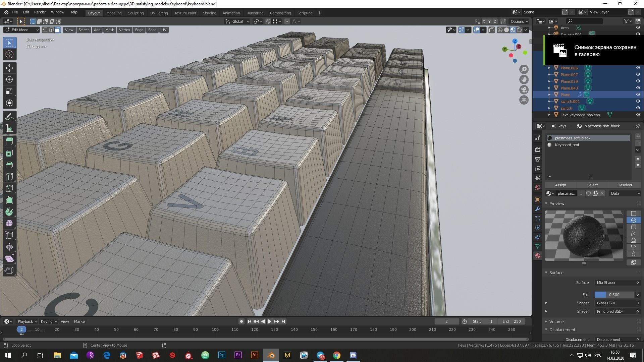The image size is (644, 362).
Task: Open the Edit Mode dropdown
Action: coord(21,30)
